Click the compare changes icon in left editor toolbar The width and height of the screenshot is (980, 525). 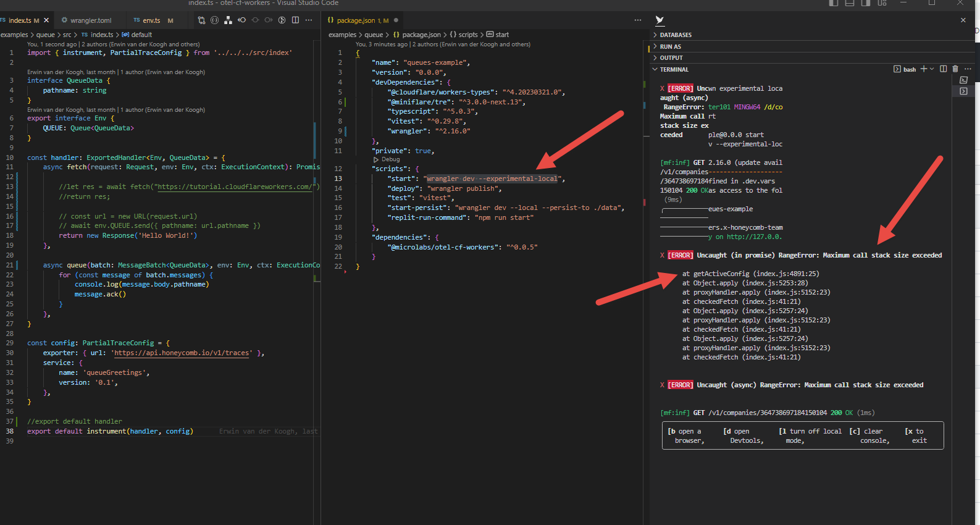click(201, 20)
